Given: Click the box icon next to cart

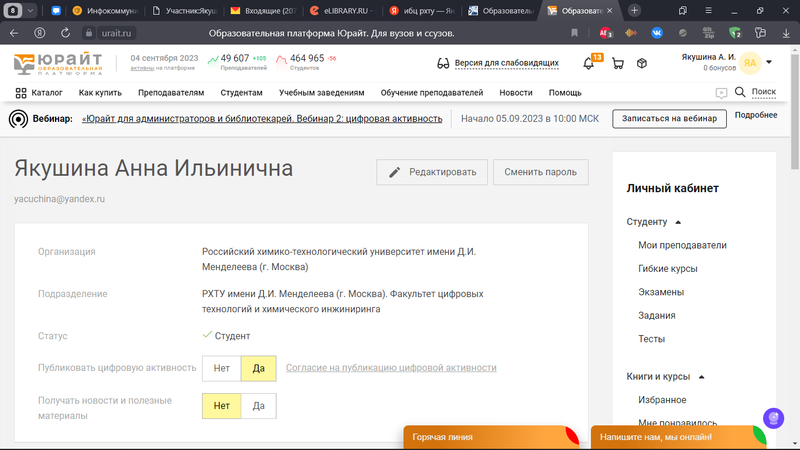Looking at the screenshot, I should tap(642, 63).
